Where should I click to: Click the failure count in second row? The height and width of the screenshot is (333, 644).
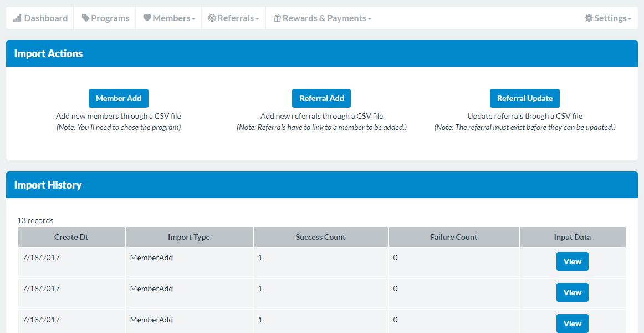click(x=396, y=289)
